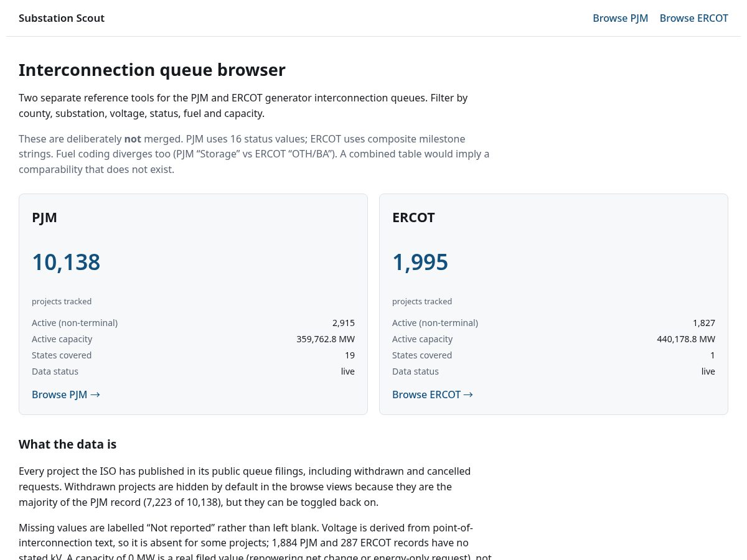
Task: Click the PJM card heading
Action: pos(44,217)
